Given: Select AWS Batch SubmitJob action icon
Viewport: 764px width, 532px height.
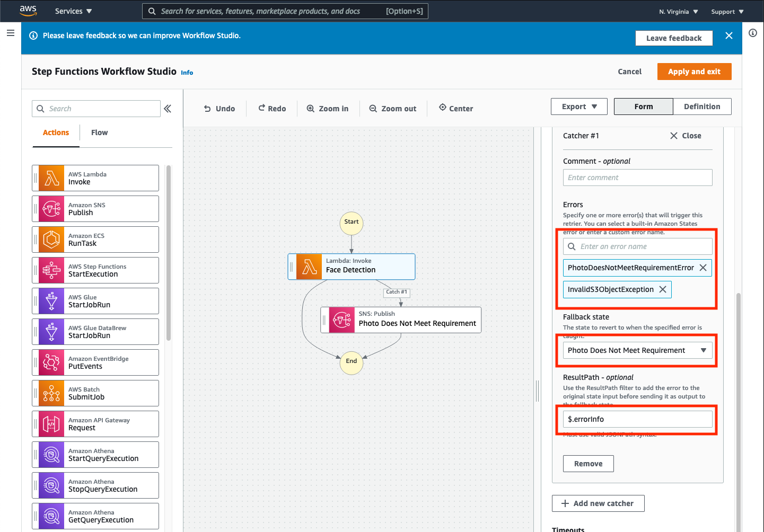Looking at the screenshot, I should tap(51, 393).
